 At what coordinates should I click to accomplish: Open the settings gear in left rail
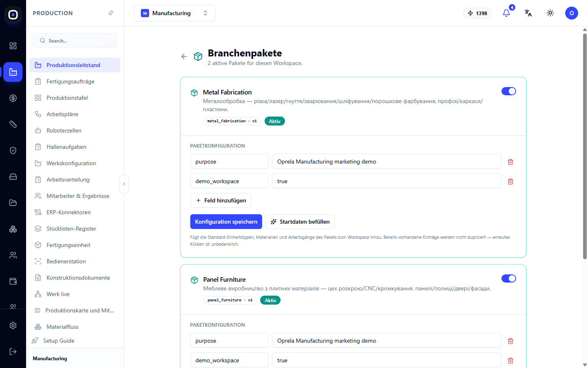13,325
